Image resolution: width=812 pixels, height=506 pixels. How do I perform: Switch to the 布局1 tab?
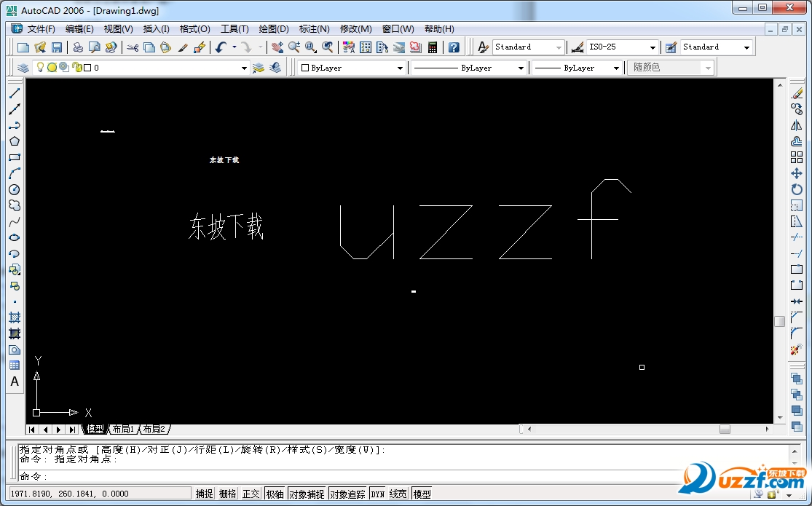123,429
